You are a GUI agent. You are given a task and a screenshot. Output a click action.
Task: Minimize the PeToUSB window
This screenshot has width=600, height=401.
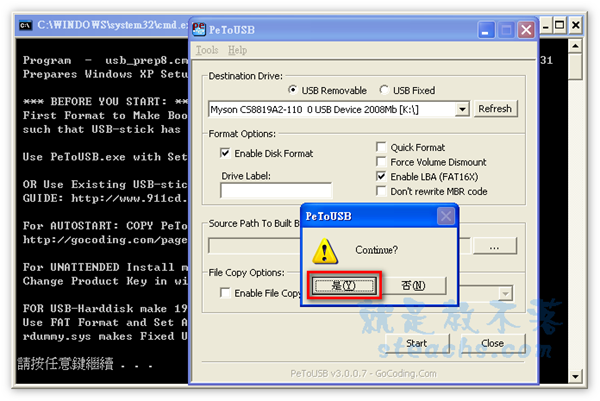(x=486, y=29)
